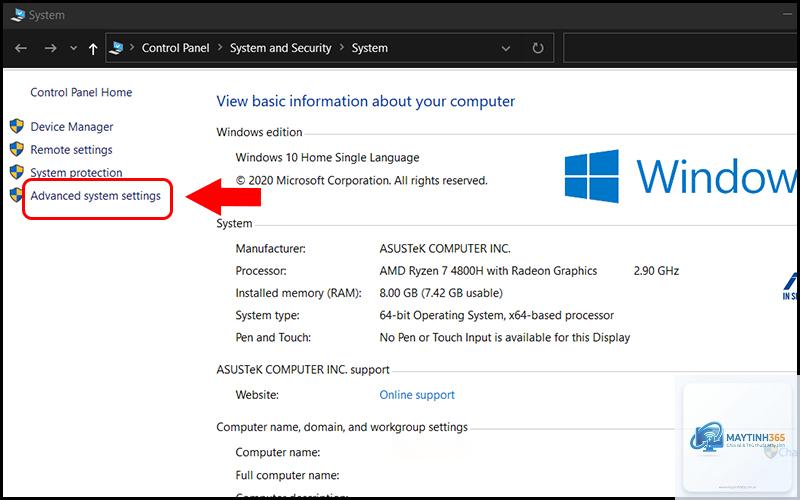Click the shield icon beside Remote settings

click(x=17, y=149)
